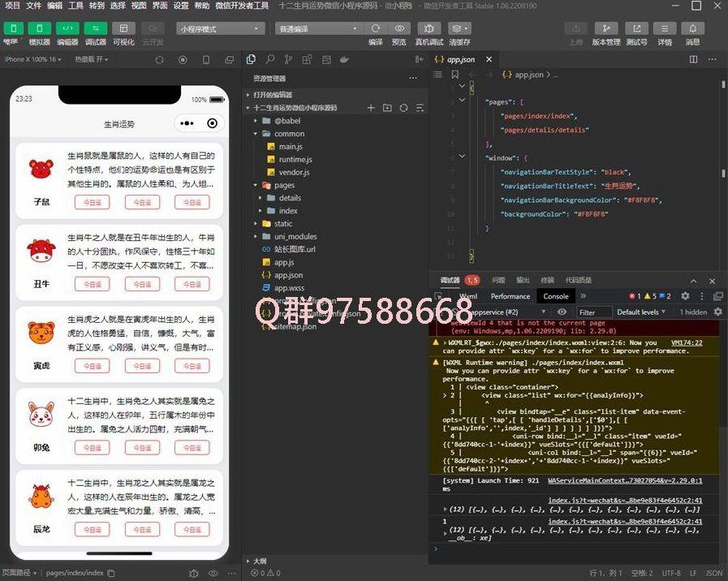Open the source control branch icon
The height and width of the screenshot is (581, 728).
[x=288, y=59]
